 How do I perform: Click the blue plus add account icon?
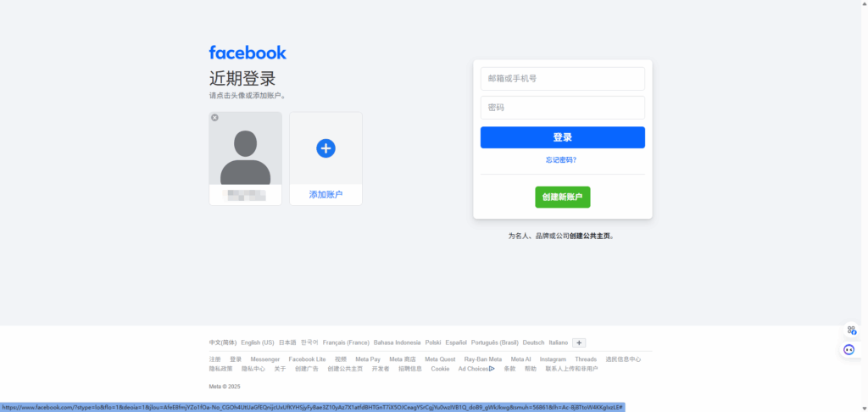pyautogui.click(x=325, y=148)
